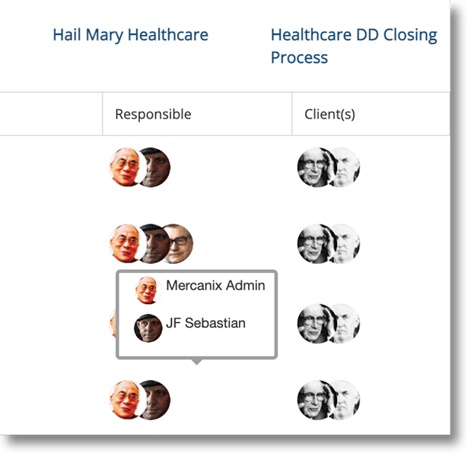Open Healthcare DD Closing Process link
This screenshot has width=474, height=462.
tap(354, 46)
